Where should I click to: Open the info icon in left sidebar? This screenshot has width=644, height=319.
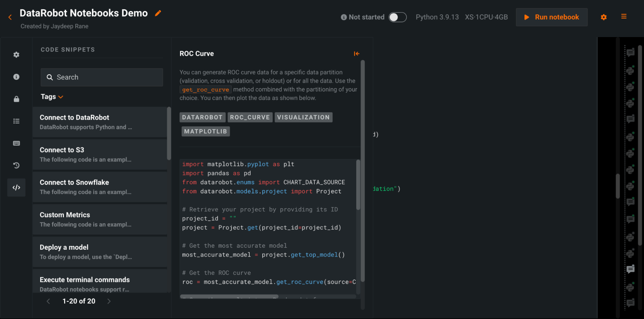click(16, 77)
